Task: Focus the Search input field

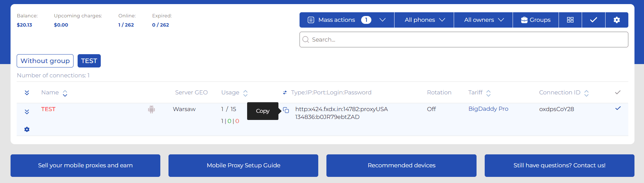Action: point(464,40)
